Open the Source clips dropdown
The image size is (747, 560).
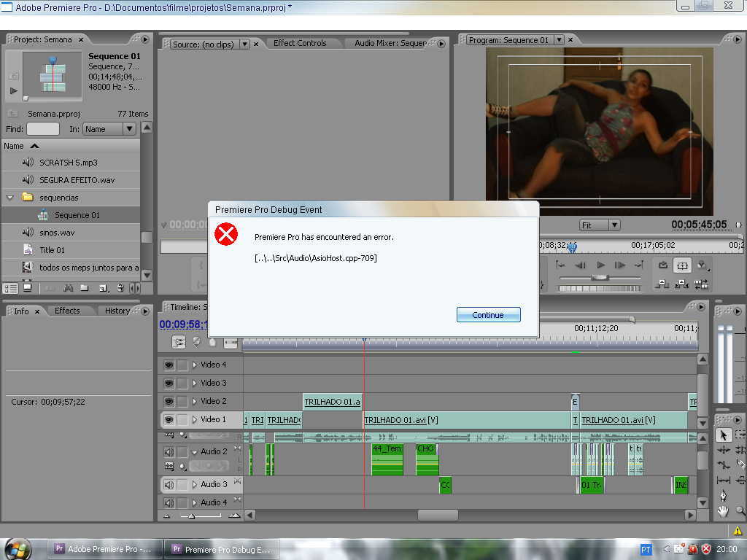(x=244, y=44)
